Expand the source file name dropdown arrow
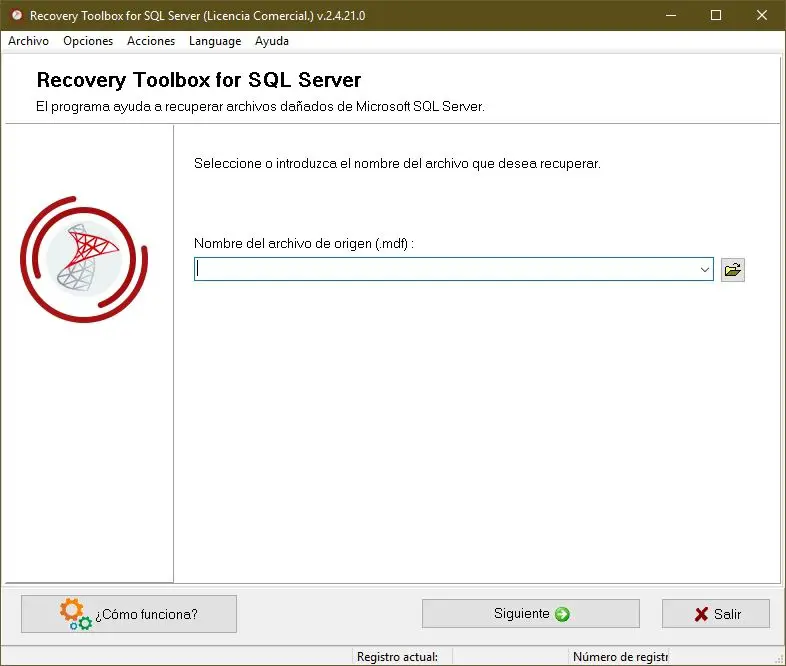786x666 pixels. (704, 270)
